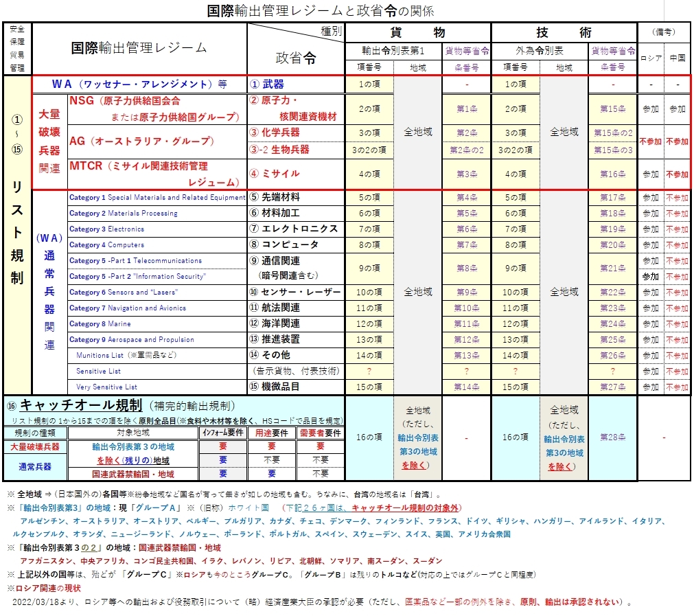Select the 通常兵器 cell in catch-all table
This screenshot has height=616, width=694.
click(x=35, y=467)
